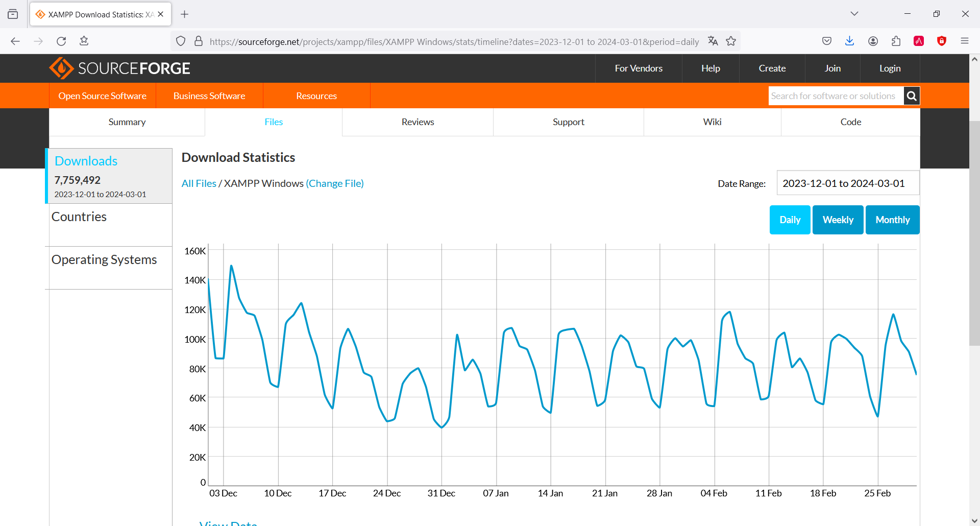This screenshot has height=526, width=980.
Task: Open the Firefox account icon
Action: tap(873, 41)
